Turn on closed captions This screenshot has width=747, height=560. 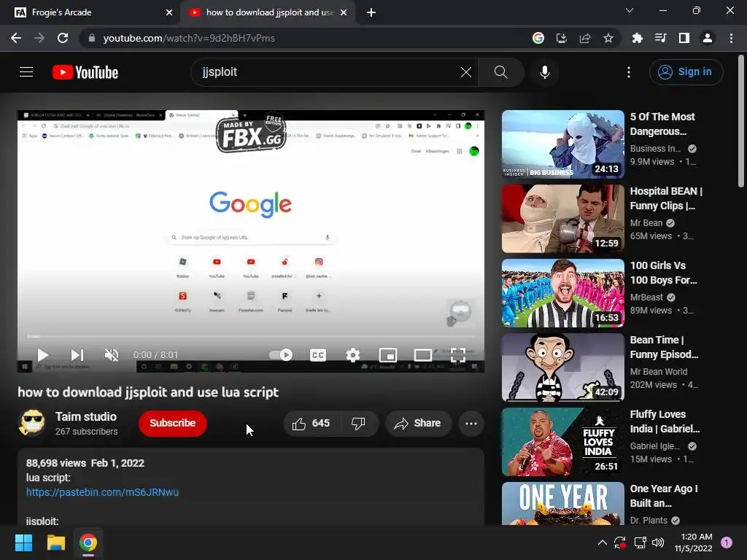(318, 355)
